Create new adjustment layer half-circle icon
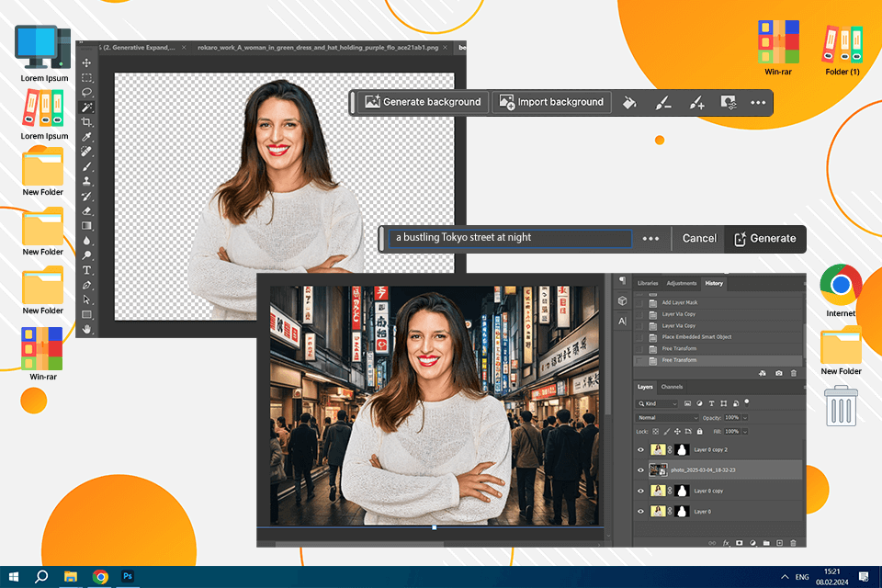 click(x=752, y=543)
